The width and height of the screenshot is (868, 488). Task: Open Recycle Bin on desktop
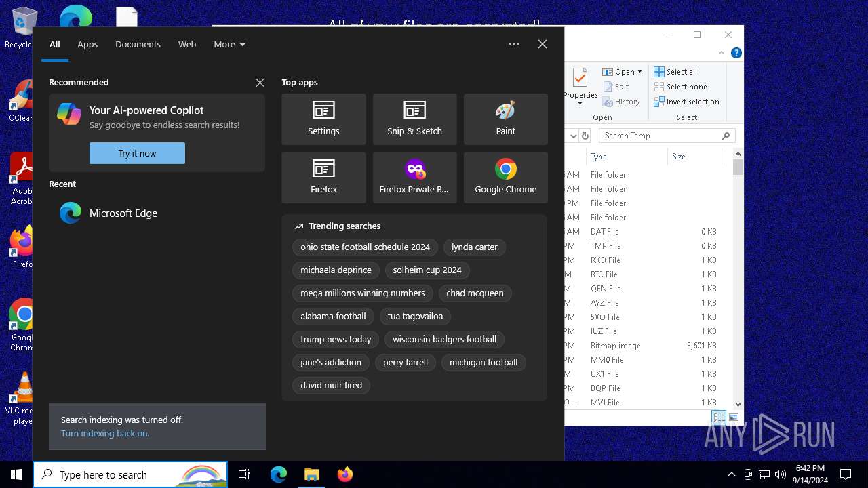[20, 28]
